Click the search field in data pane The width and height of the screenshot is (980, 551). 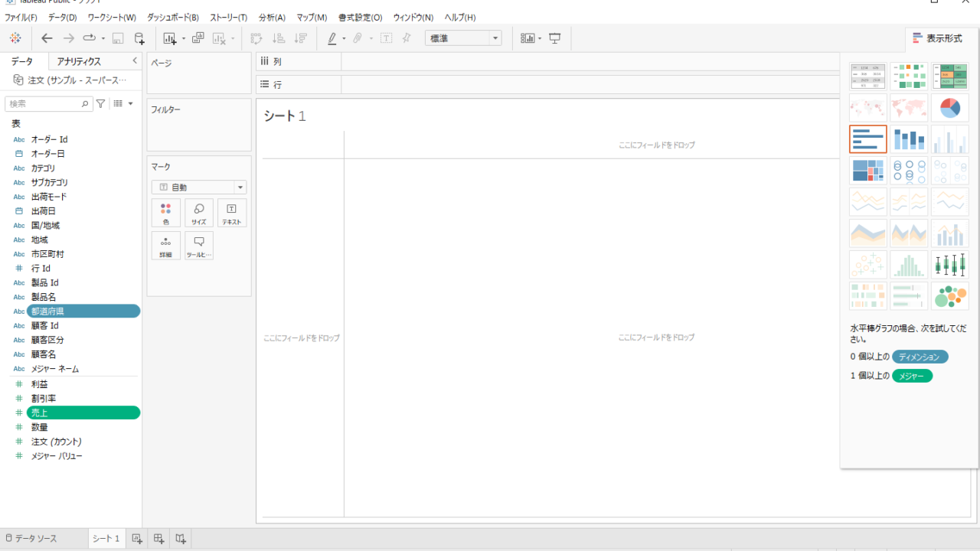[49, 103]
